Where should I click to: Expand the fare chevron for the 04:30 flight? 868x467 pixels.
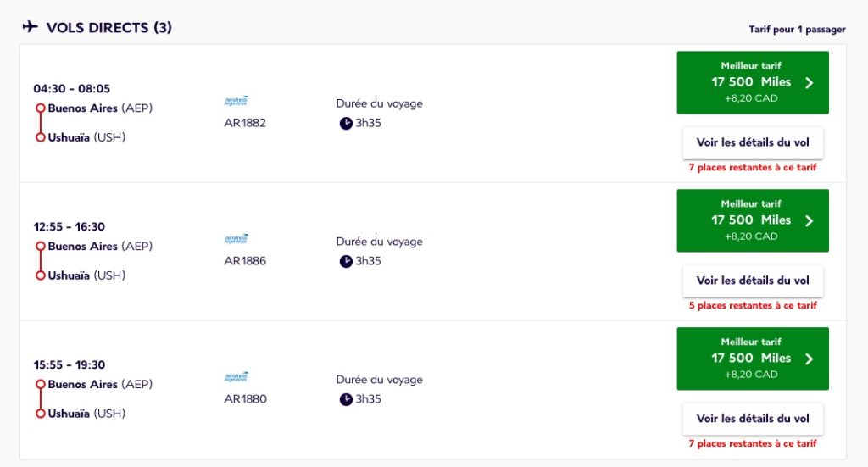809,82
